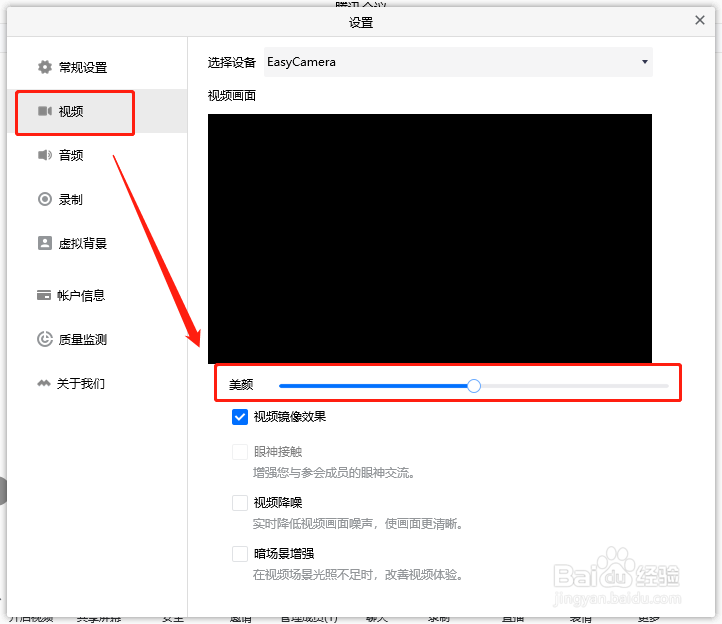Open 常规设置 settings section
The image size is (722, 624).
pyautogui.click(x=97, y=67)
